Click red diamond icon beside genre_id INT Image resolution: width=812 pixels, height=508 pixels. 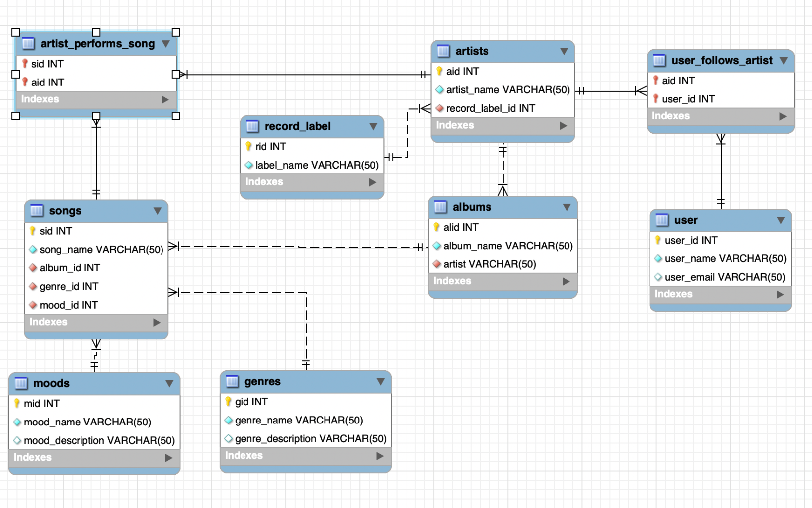click(x=33, y=286)
